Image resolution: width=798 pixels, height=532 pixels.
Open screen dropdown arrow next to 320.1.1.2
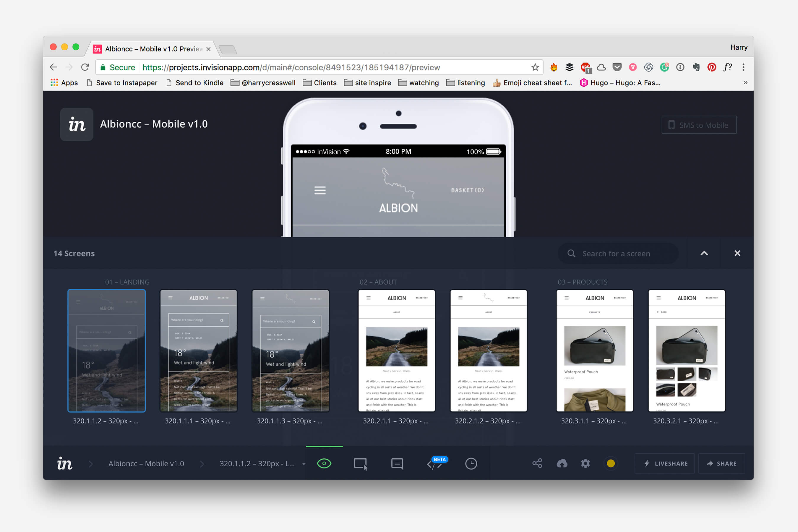point(304,464)
